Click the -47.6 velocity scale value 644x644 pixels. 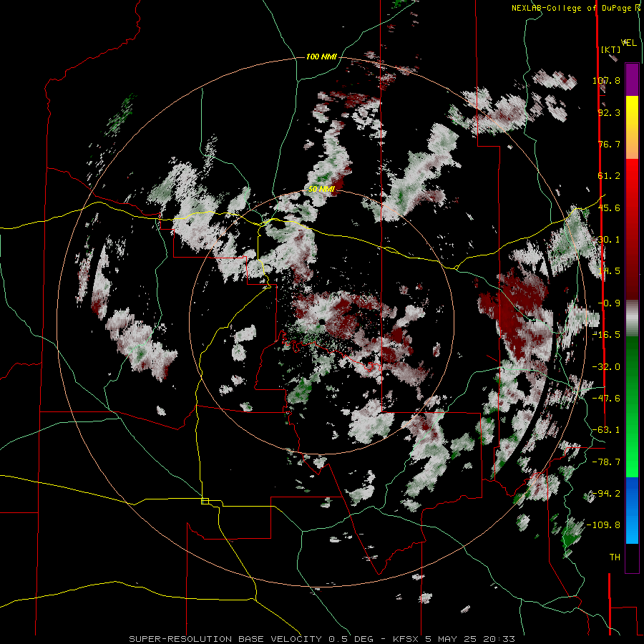(606, 399)
